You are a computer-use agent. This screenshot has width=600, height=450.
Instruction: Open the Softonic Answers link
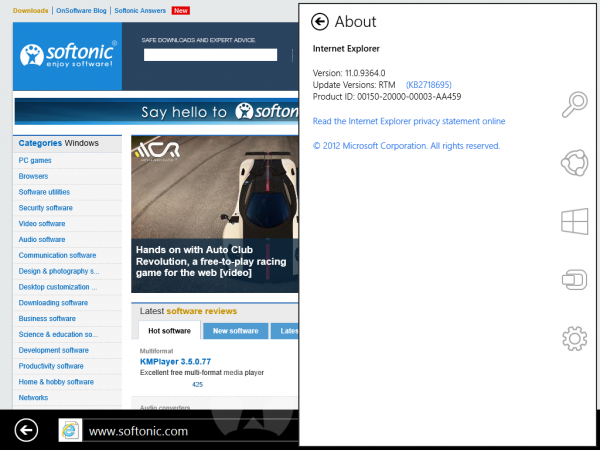pos(140,10)
